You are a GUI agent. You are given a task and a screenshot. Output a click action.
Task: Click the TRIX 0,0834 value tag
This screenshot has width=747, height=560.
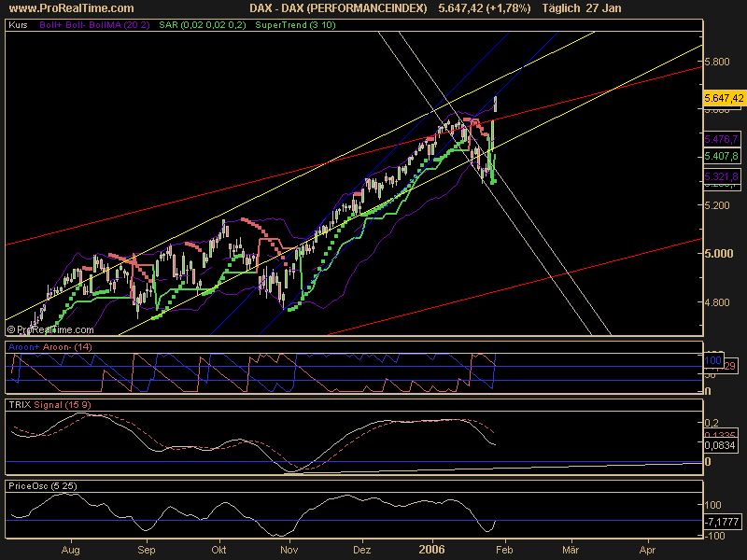click(x=721, y=445)
